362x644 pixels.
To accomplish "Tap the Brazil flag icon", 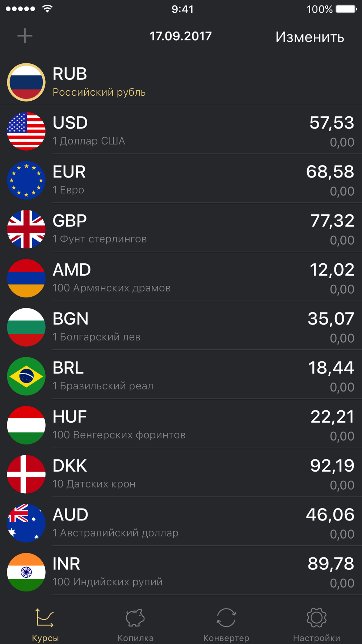I will (26, 376).
